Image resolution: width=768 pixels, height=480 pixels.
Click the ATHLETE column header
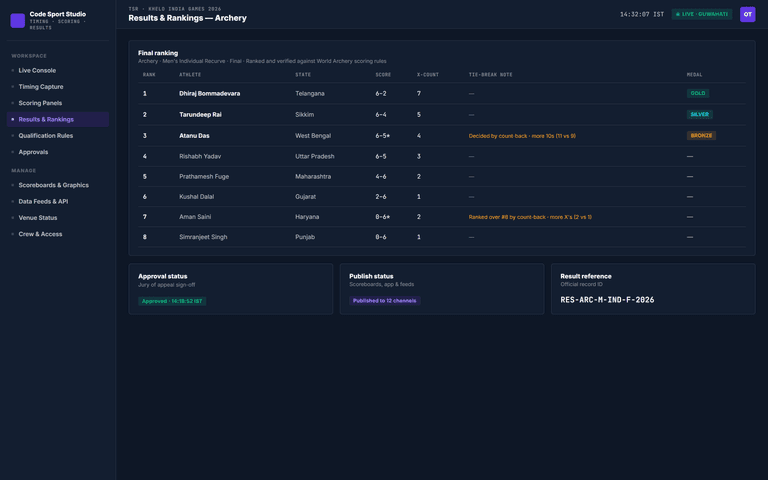(190, 75)
